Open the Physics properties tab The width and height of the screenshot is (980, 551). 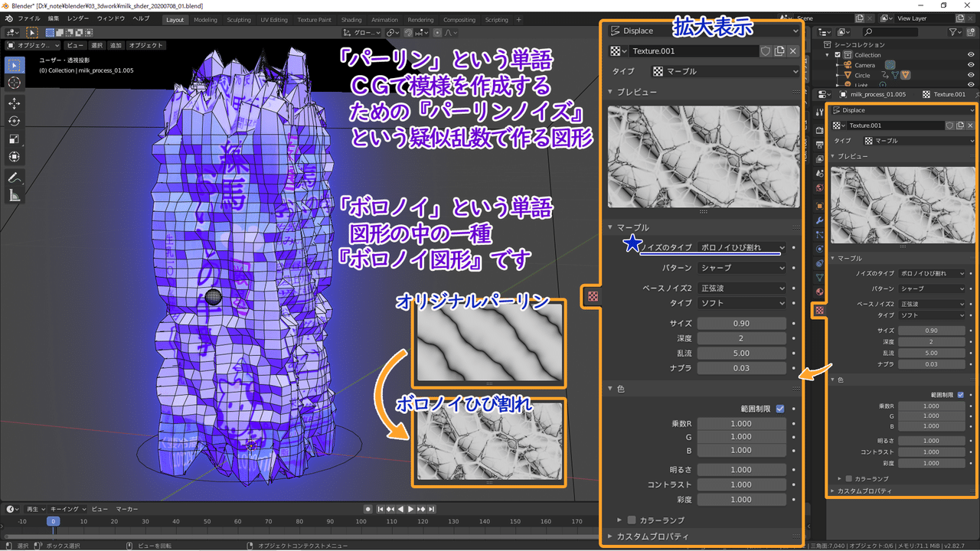819,249
